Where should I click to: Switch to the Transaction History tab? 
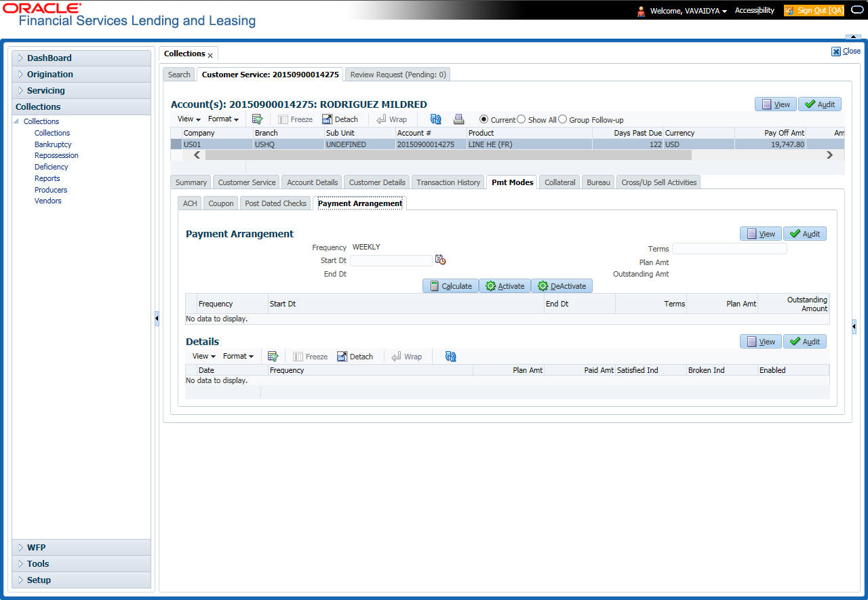pyautogui.click(x=448, y=182)
